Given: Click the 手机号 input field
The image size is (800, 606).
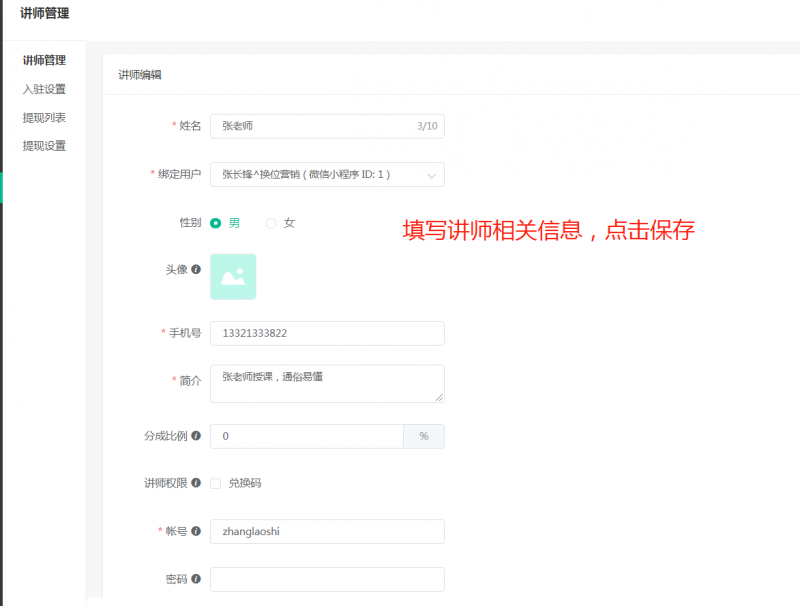Looking at the screenshot, I should [x=327, y=333].
